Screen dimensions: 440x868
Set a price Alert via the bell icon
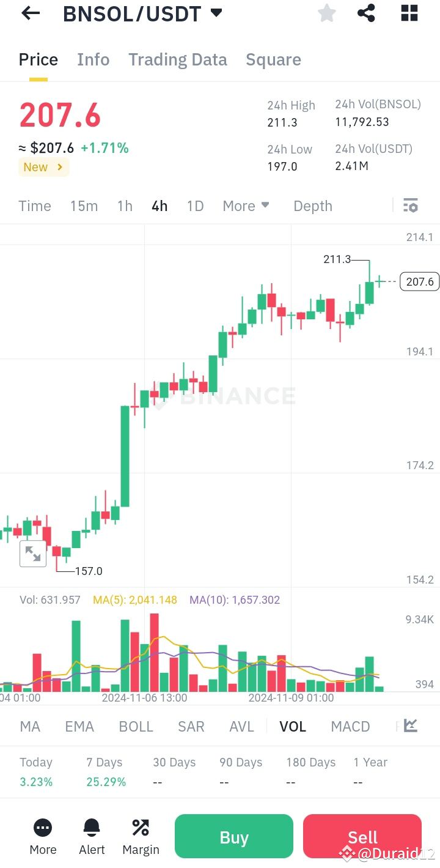92,827
